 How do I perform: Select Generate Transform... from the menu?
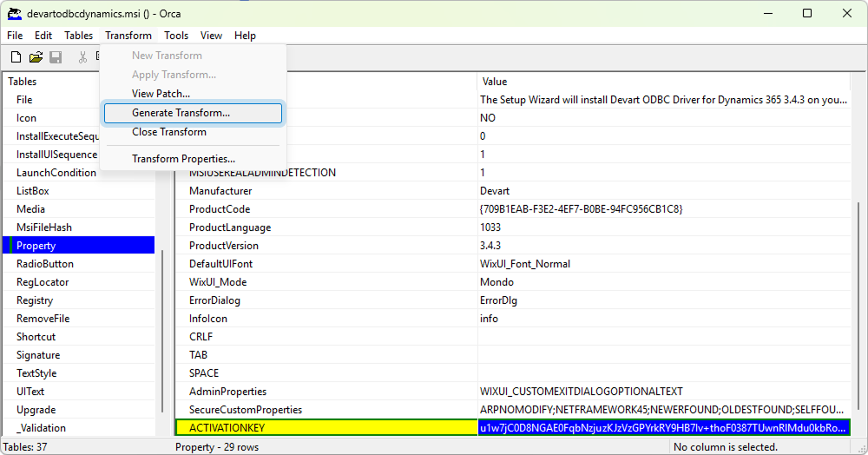193,113
